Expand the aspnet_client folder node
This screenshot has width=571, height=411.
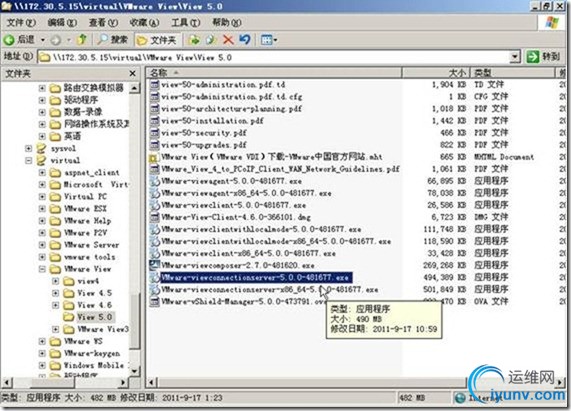42,172
